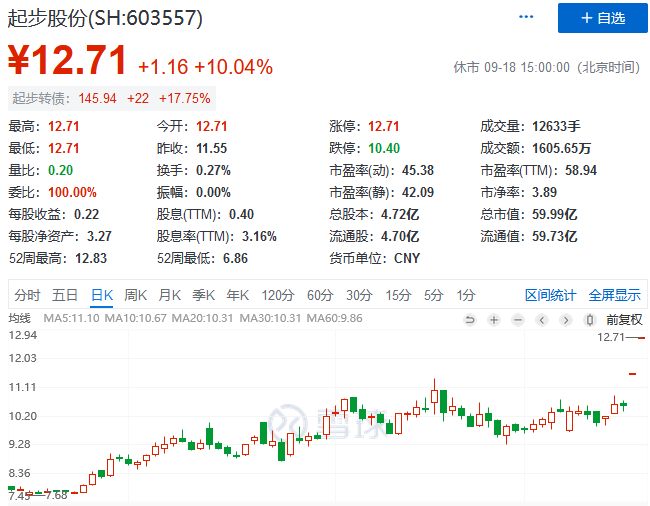Screen dimensions: 650x506
Task: Switch to the 30分 chart tab
Action: [x=359, y=295]
